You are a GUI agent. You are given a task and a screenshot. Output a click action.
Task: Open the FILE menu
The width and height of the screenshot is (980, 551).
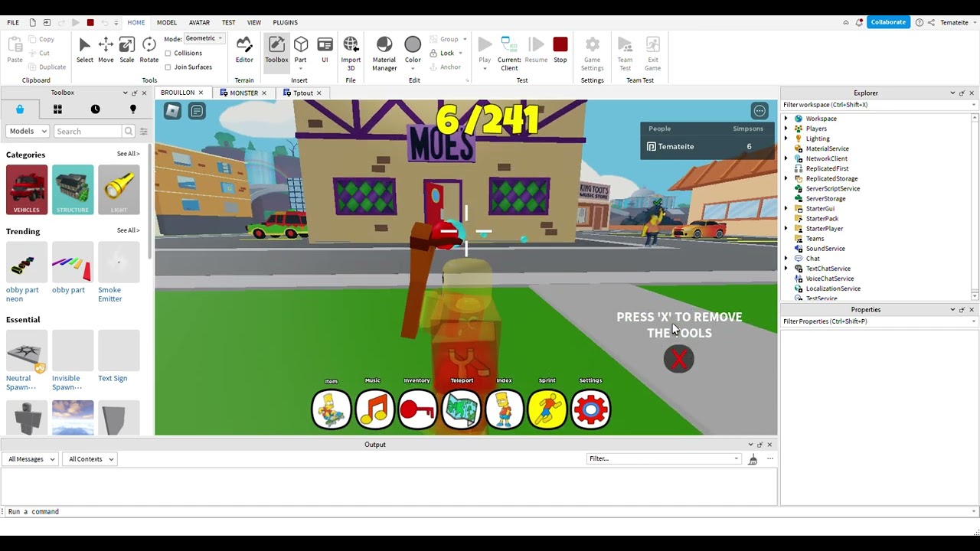pyautogui.click(x=13, y=22)
